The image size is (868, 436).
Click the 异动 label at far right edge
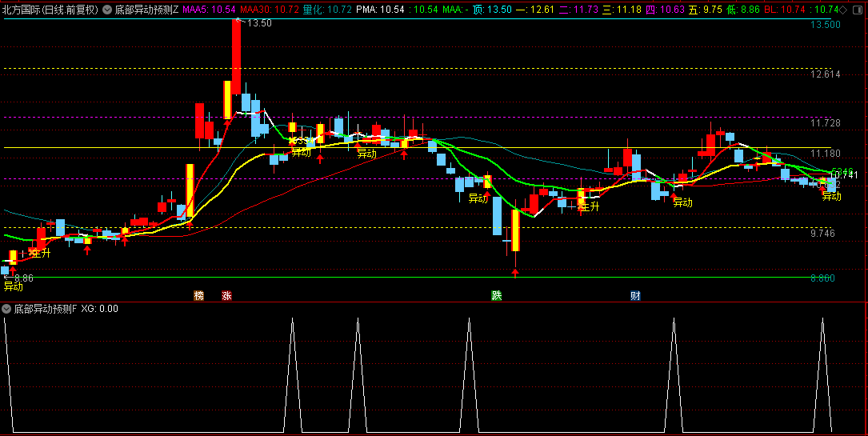831,197
